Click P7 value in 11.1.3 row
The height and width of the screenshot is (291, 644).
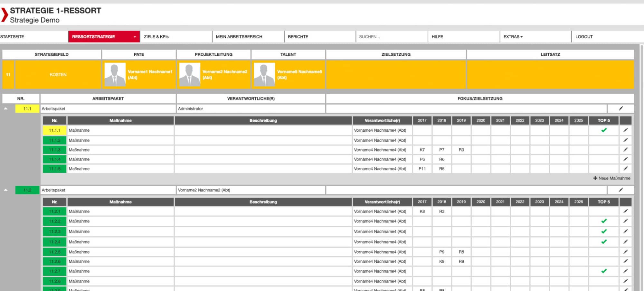[x=441, y=150]
